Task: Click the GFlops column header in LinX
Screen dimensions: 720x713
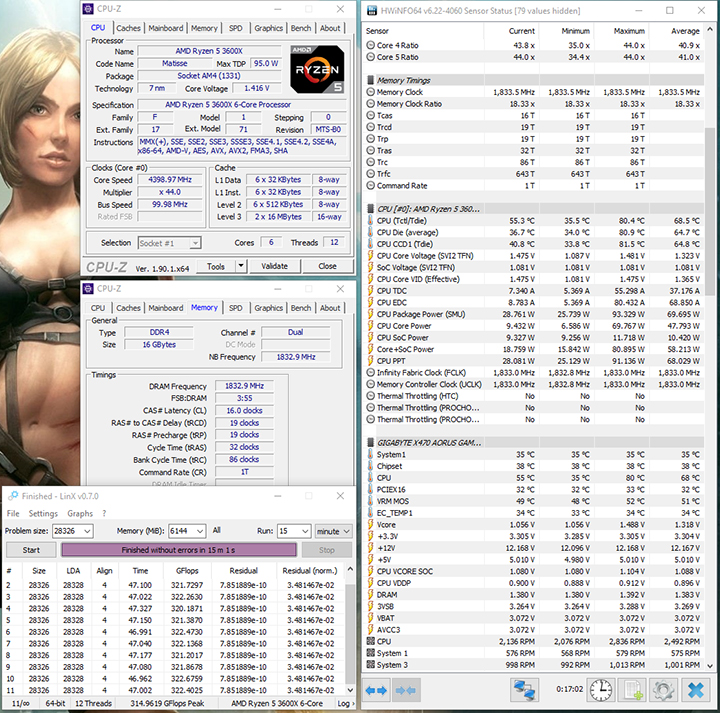Action: pos(187,571)
